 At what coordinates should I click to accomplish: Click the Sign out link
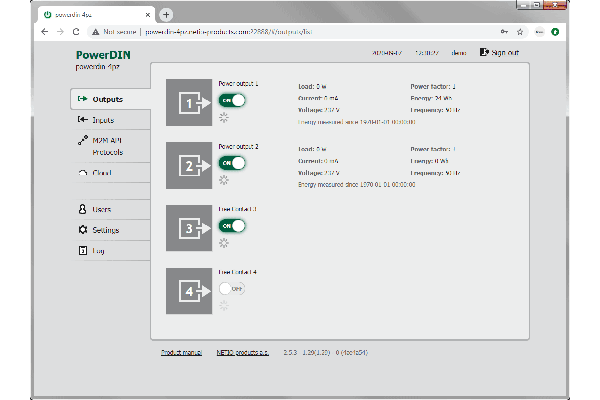(499, 52)
